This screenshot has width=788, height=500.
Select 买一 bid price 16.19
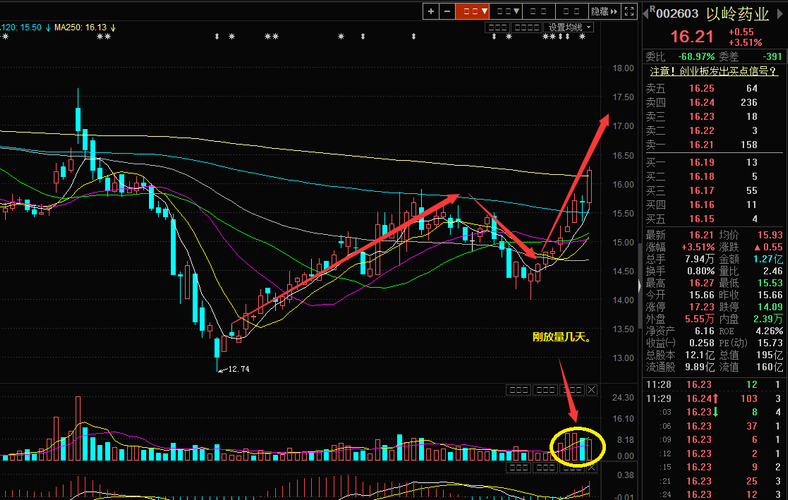(702, 162)
